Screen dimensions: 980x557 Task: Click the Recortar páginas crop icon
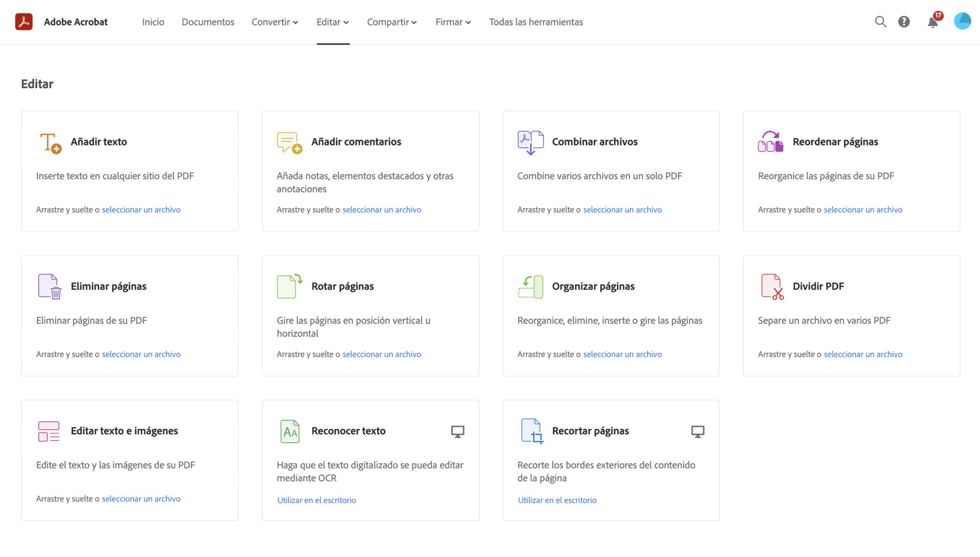[532, 432]
